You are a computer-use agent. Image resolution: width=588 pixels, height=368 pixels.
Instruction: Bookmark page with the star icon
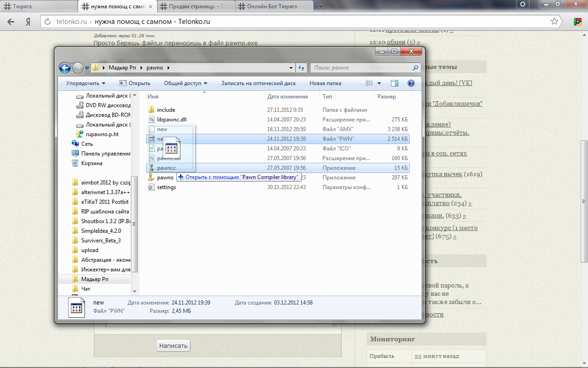554,21
